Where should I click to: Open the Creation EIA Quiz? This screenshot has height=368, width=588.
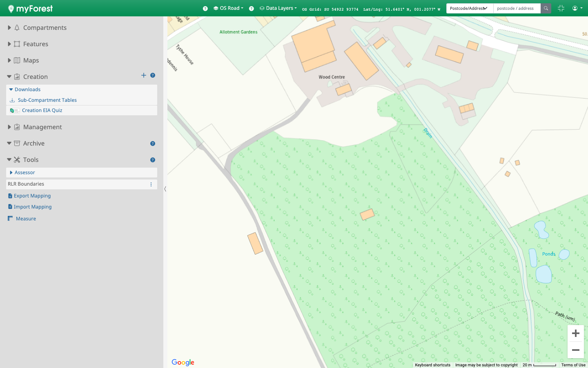(42, 110)
